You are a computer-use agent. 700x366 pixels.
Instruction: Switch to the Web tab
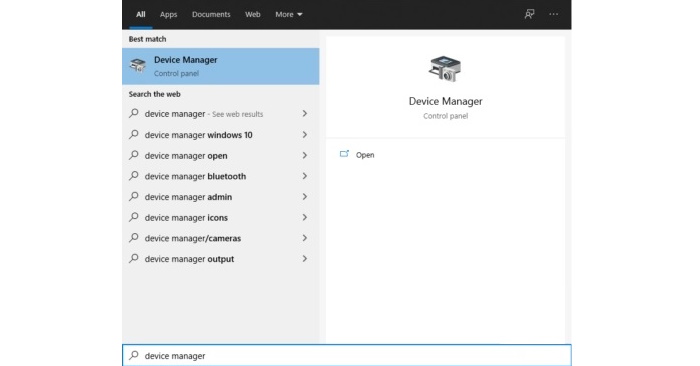pos(253,14)
